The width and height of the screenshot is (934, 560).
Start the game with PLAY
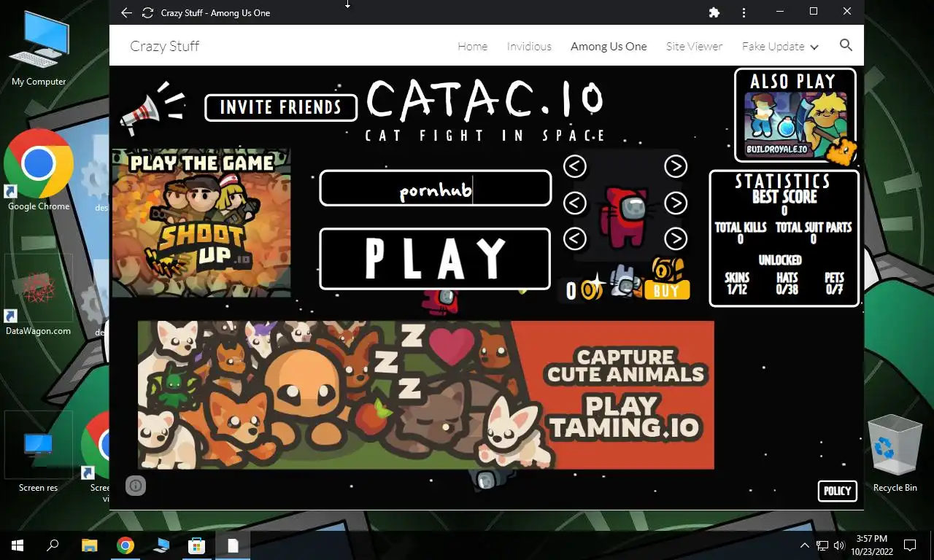tap(435, 259)
